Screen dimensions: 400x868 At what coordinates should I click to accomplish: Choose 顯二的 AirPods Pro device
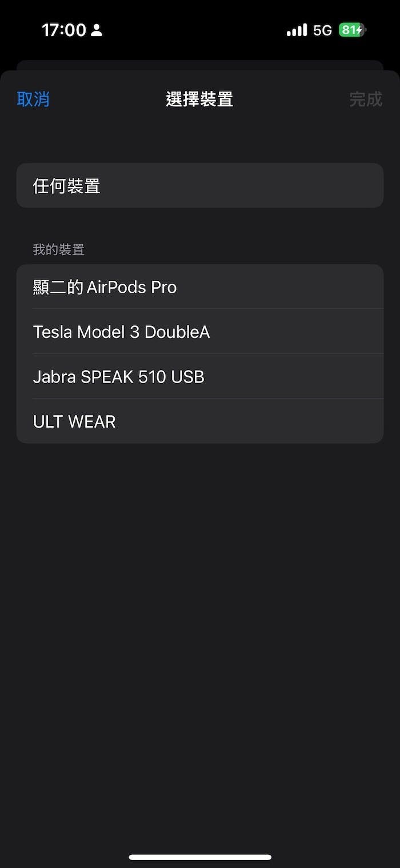click(x=199, y=287)
